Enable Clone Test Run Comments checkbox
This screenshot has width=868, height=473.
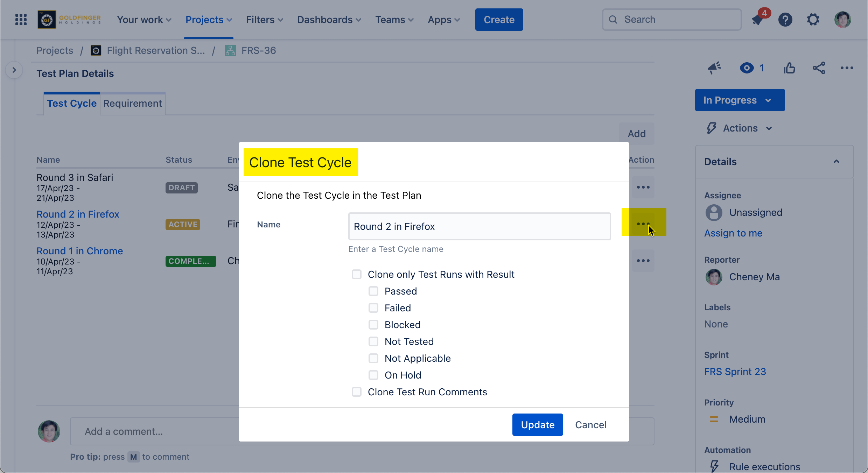(357, 392)
